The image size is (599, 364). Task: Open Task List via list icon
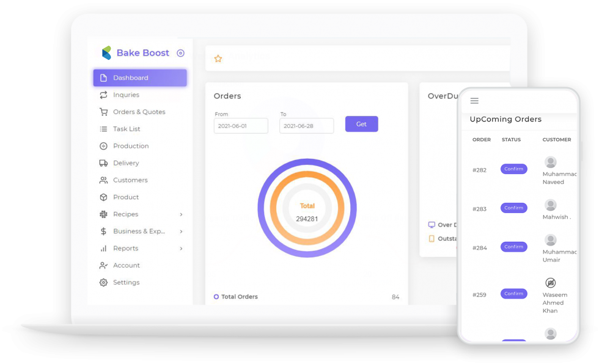tap(103, 129)
